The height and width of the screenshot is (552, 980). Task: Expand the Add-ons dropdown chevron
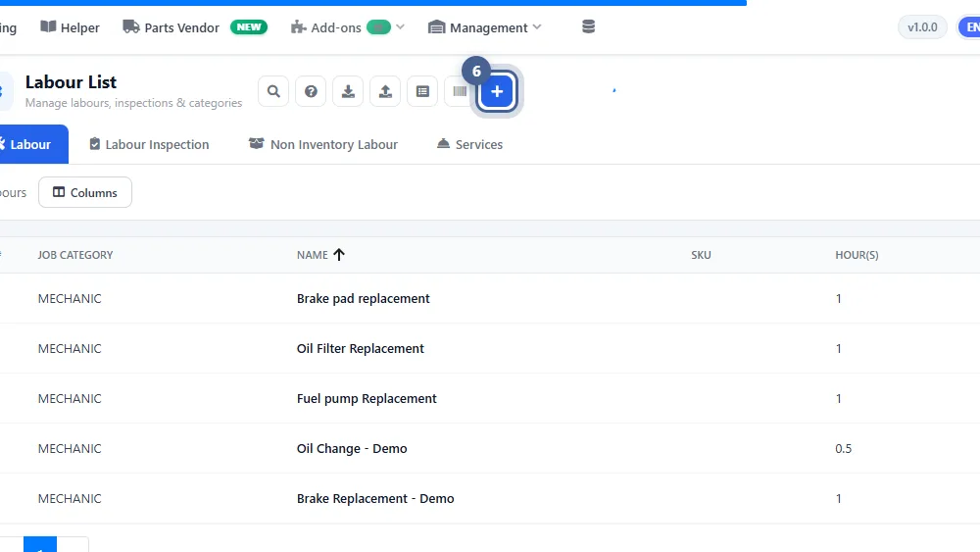[x=401, y=26]
